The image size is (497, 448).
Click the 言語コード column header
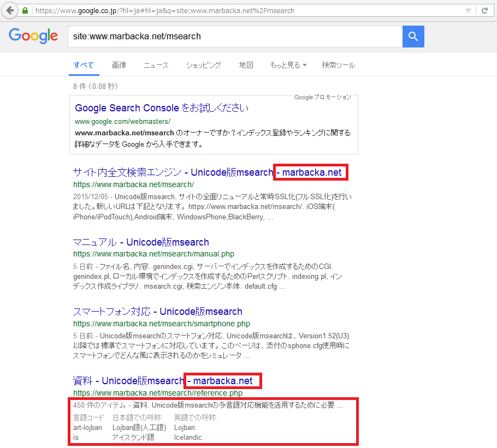[88, 417]
